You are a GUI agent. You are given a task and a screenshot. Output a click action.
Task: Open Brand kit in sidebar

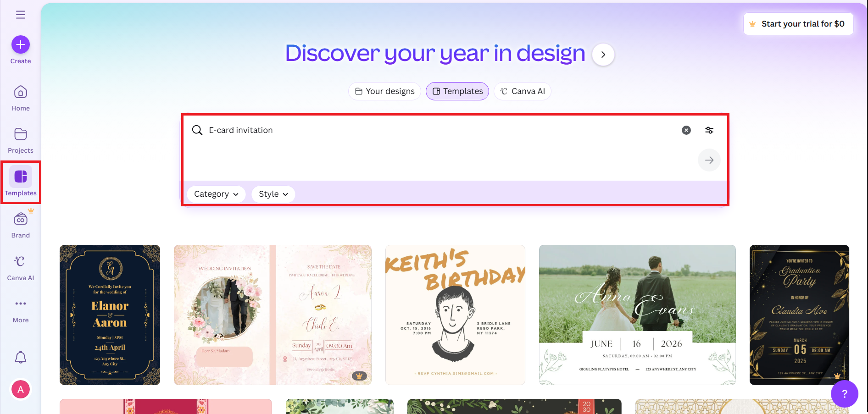[x=21, y=225]
